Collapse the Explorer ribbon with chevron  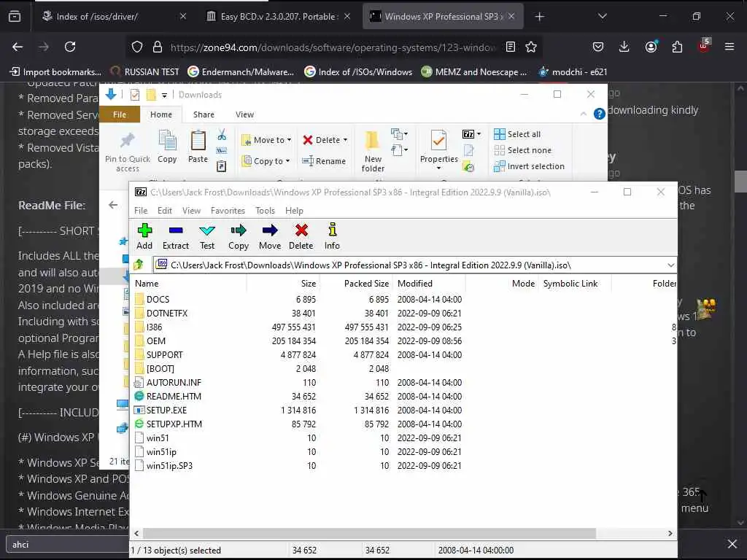pyautogui.click(x=583, y=114)
